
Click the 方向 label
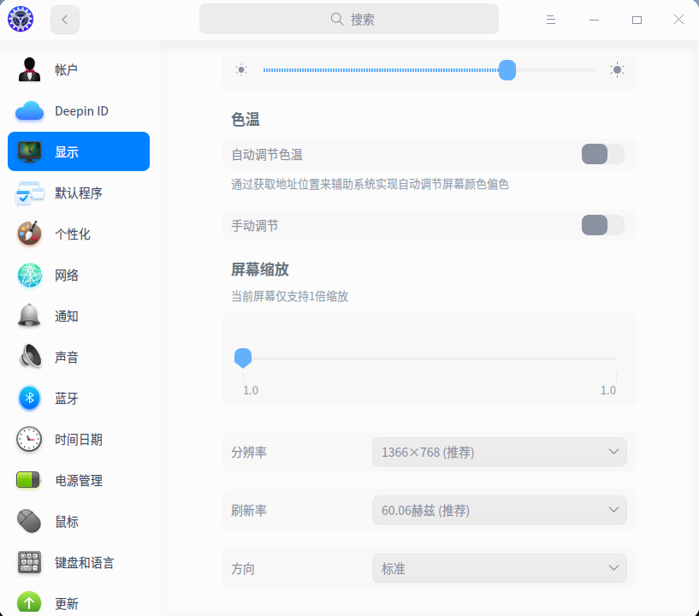click(243, 569)
